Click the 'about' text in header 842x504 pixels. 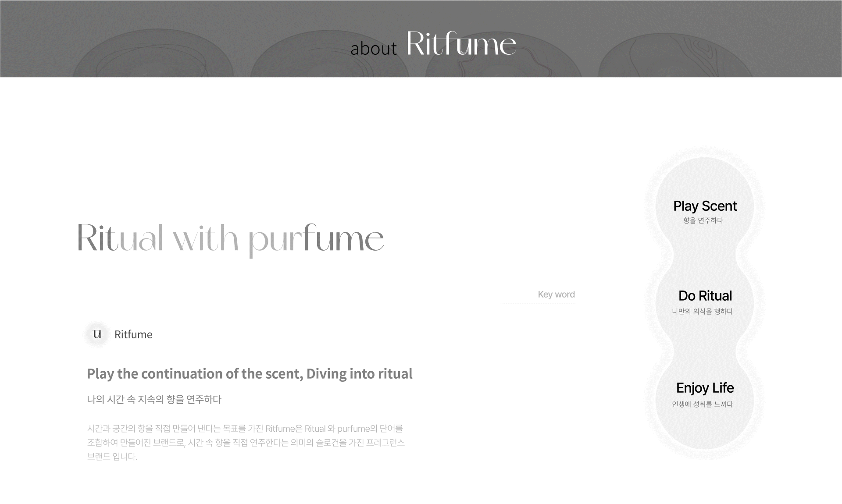tap(373, 49)
